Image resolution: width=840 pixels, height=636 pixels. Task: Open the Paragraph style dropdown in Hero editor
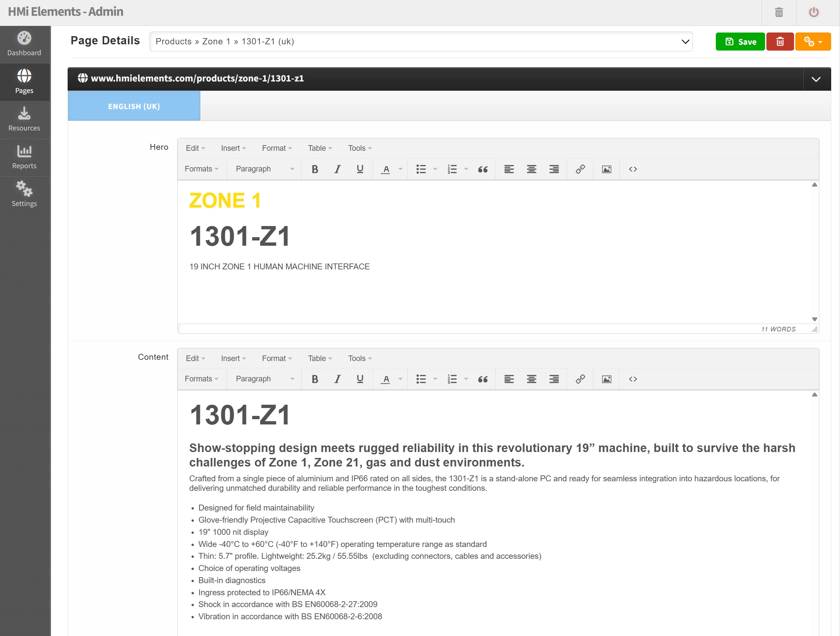pyautogui.click(x=263, y=169)
